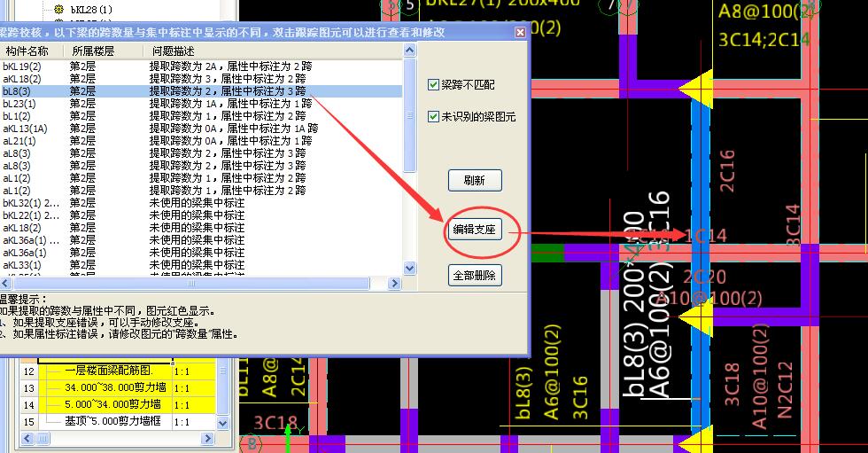Select the aKL33(1) row
This screenshot has width=868, height=453.
202,265
